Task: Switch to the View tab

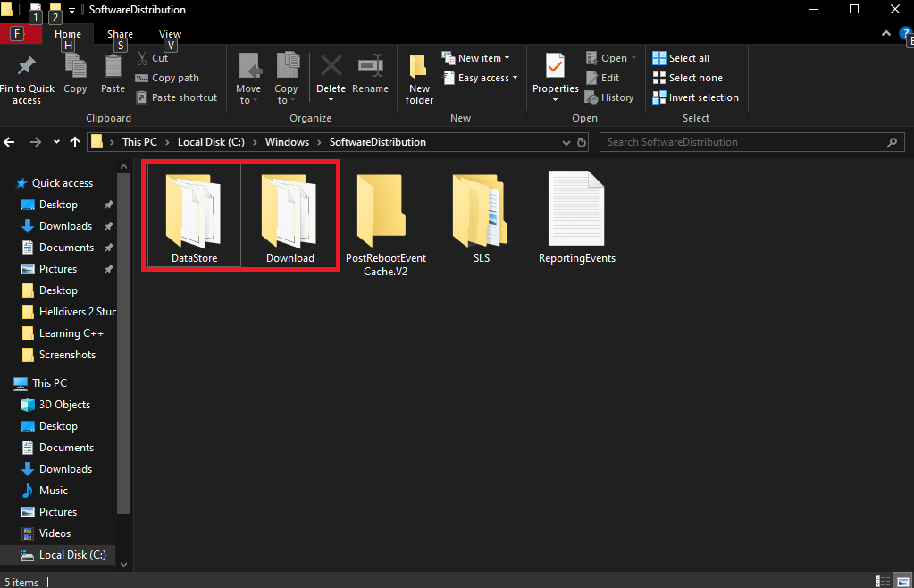Action: pos(170,33)
